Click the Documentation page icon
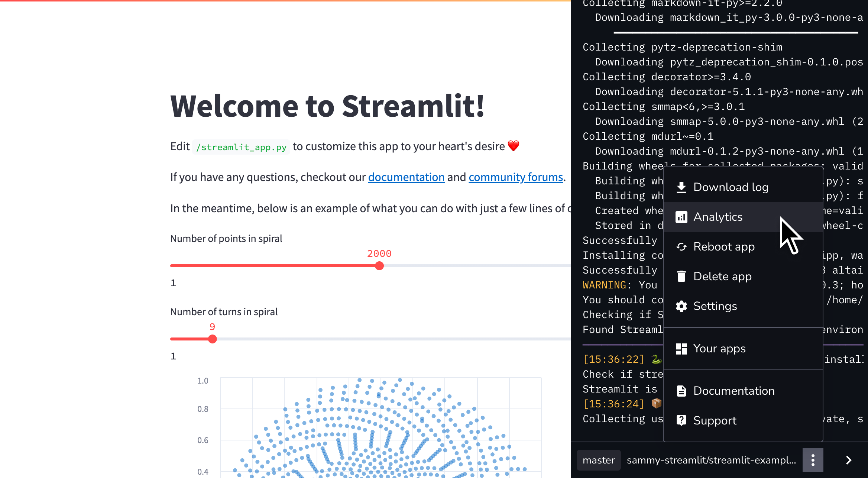The image size is (868, 478). click(x=682, y=391)
